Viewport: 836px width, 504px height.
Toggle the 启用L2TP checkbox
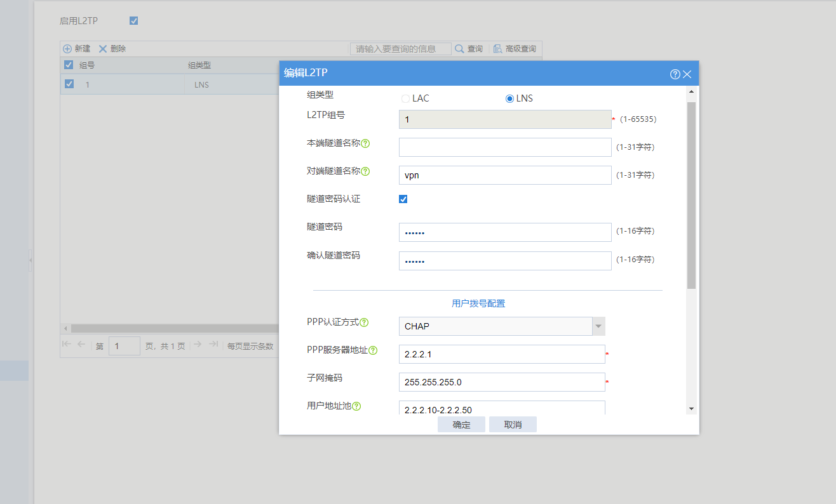[x=133, y=21]
